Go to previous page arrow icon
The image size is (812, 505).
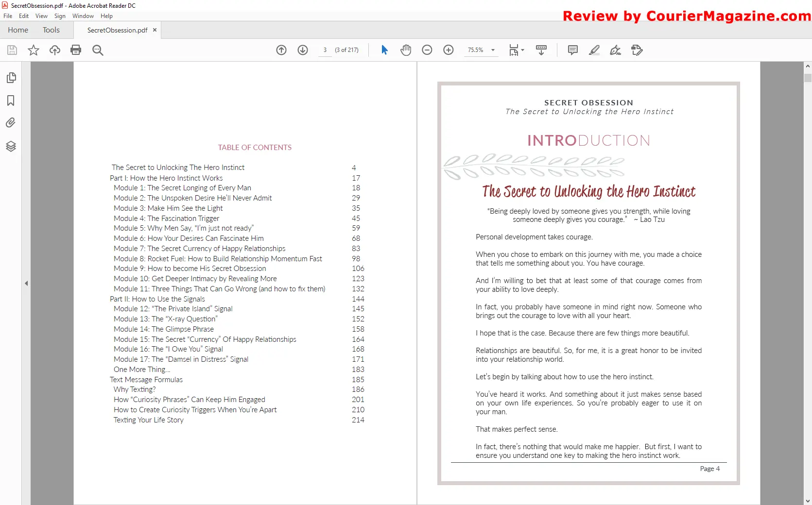281,50
